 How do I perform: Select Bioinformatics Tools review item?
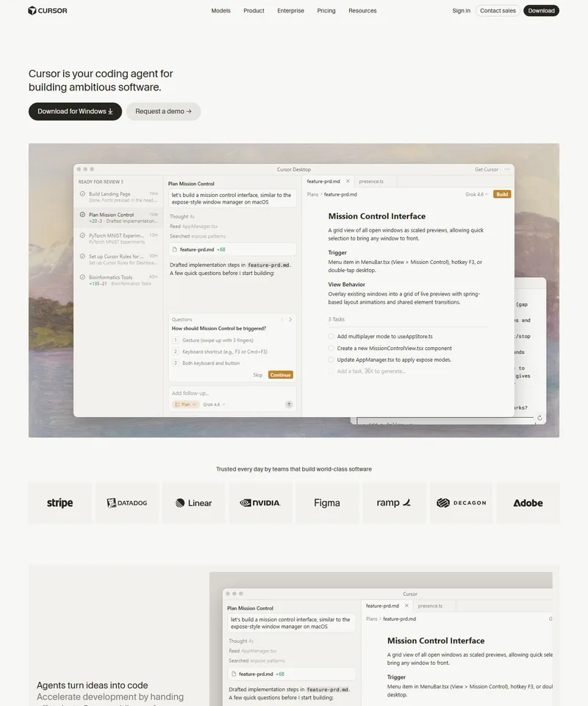click(x=118, y=280)
